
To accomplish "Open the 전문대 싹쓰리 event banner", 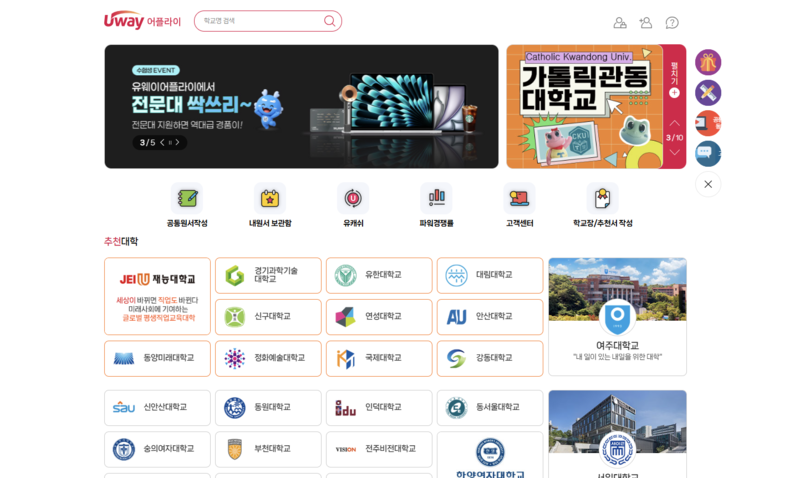I will [301, 106].
